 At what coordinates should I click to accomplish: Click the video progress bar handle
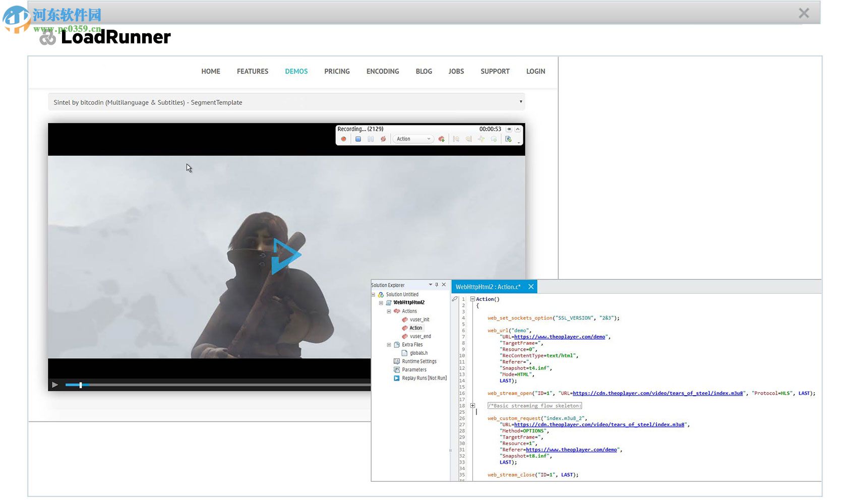point(81,385)
